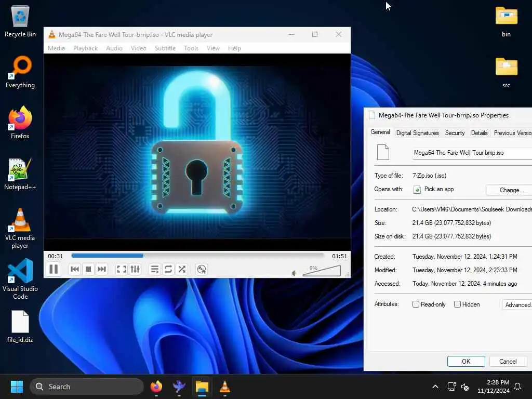The width and height of the screenshot is (532, 399).
Task: Enable the Read-only attribute checkbox
Action: 416,304
